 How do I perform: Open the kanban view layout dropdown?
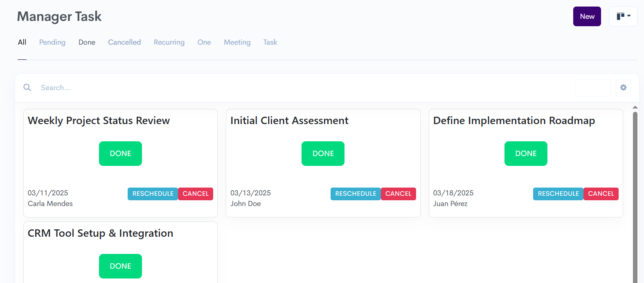(623, 16)
